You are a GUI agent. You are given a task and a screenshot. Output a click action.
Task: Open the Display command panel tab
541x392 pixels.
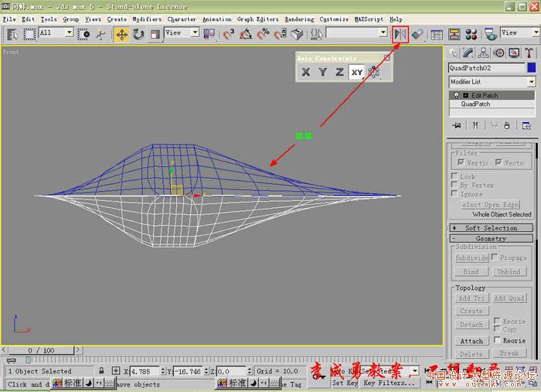point(514,53)
